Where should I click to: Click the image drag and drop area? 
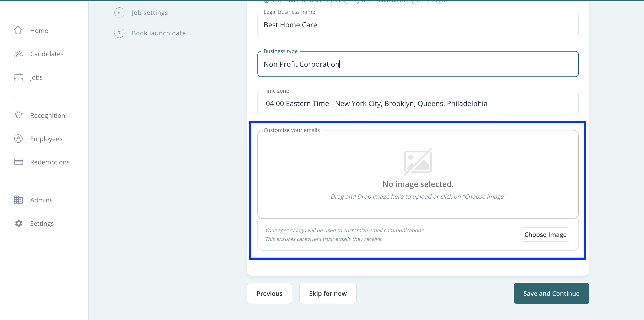click(x=418, y=174)
